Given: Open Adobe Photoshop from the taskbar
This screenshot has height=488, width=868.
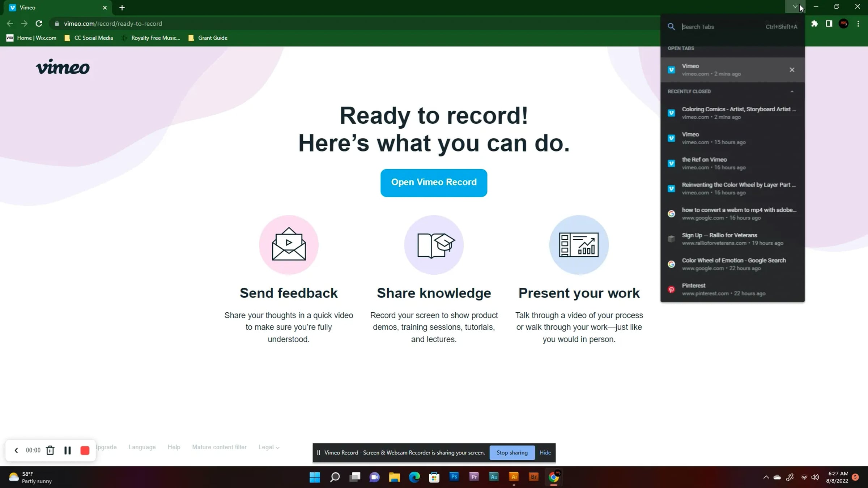Looking at the screenshot, I should click(454, 477).
